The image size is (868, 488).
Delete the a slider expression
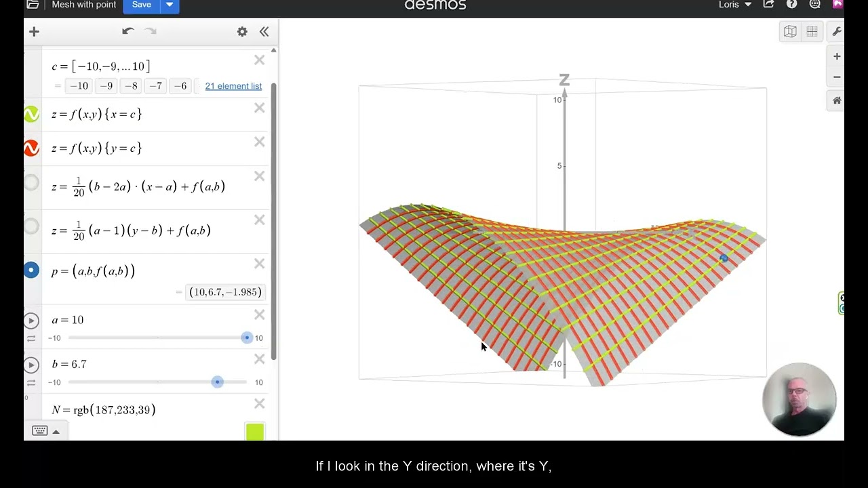(x=259, y=314)
